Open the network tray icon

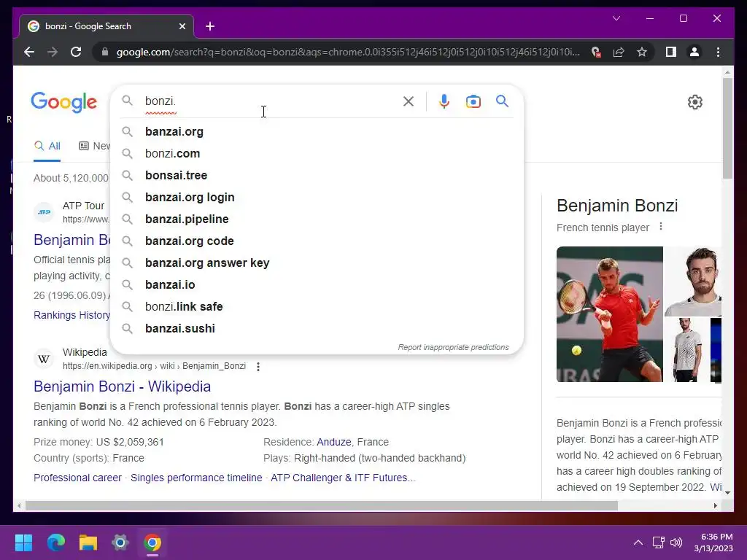[x=659, y=542]
